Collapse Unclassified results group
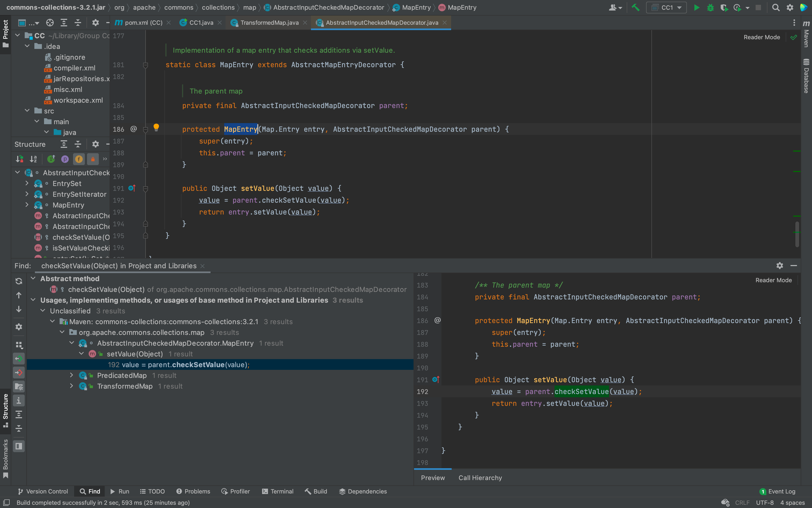812x508 pixels. pos(43,310)
